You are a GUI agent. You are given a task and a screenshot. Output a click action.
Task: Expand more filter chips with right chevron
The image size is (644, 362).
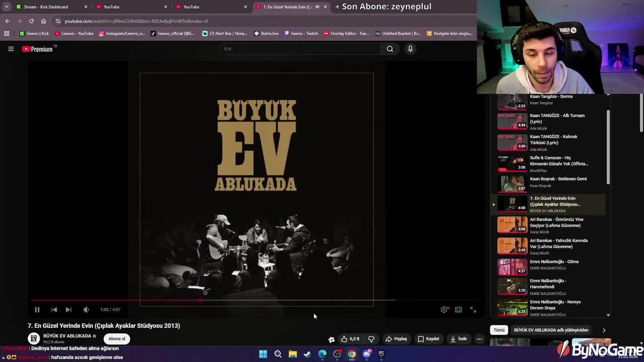click(604, 330)
